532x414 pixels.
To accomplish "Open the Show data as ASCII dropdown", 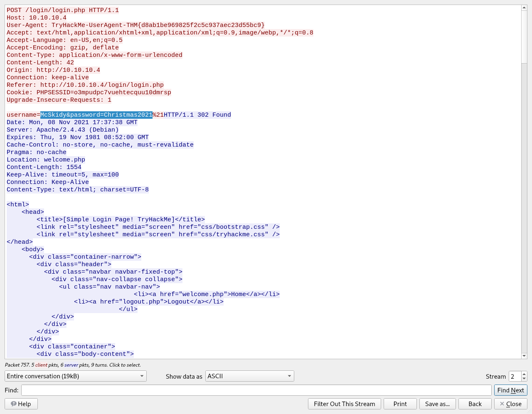I will coord(249,376).
